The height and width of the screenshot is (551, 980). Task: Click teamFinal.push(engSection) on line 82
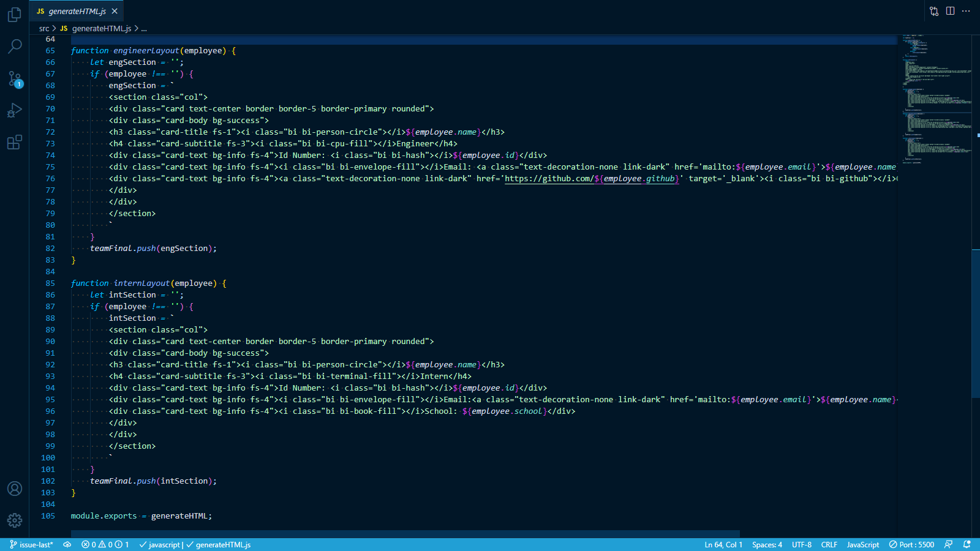[153, 249]
